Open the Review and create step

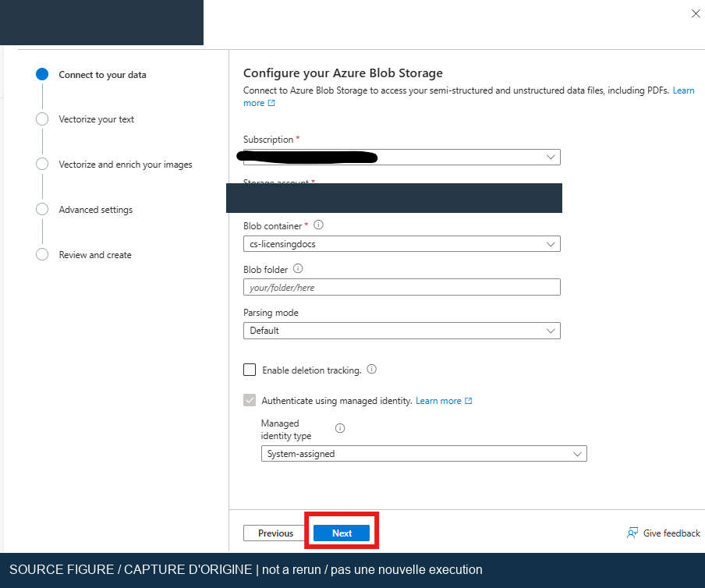point(95,255)
